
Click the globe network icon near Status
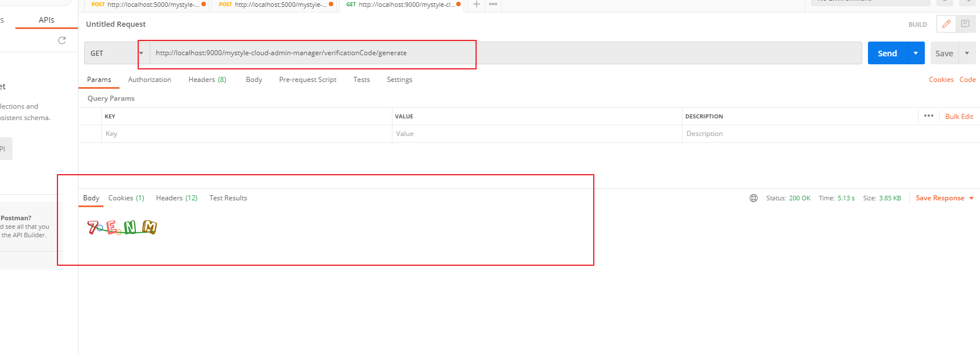click(x=754, y=198)
